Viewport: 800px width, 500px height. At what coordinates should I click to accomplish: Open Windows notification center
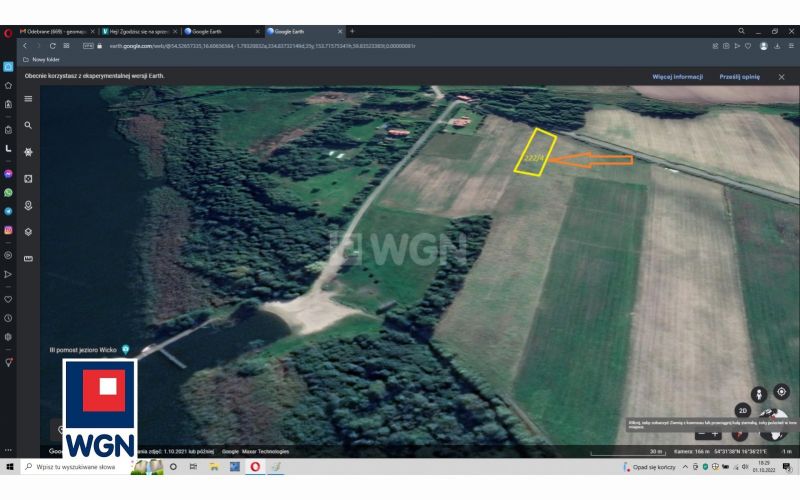pos(787,467)
